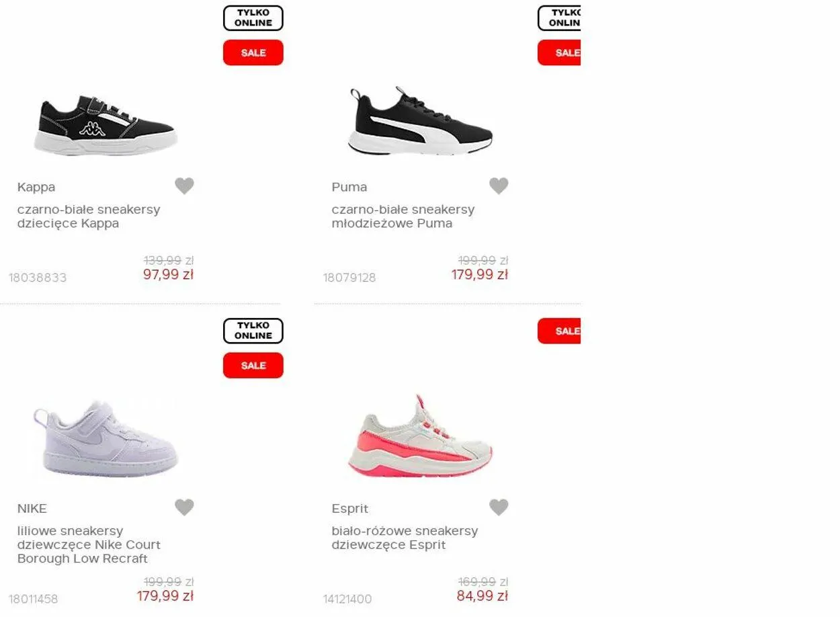Favorite the Kappa sneakers with heart icon
Screen dimensions: 840x617
[x=184, y=186]
